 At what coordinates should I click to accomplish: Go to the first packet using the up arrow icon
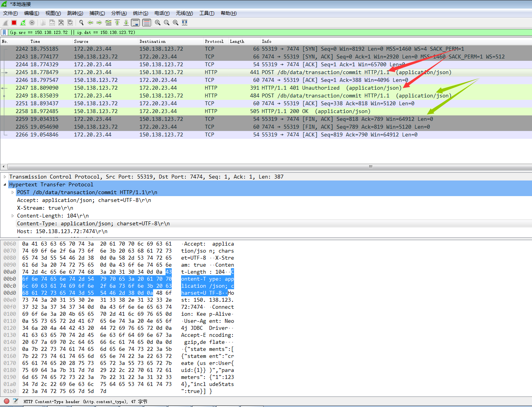pyautogui.click(x=117, y=22)
